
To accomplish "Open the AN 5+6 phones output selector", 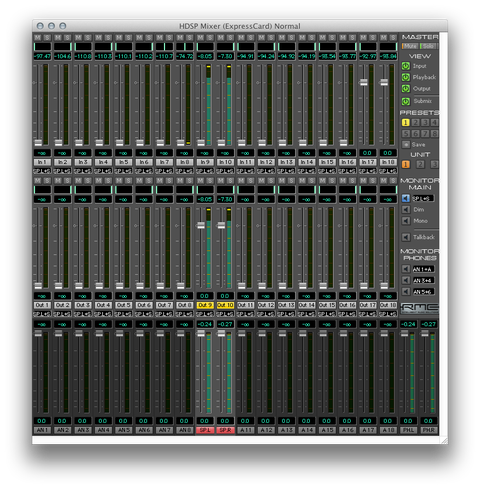I will [x=423, y=292].
